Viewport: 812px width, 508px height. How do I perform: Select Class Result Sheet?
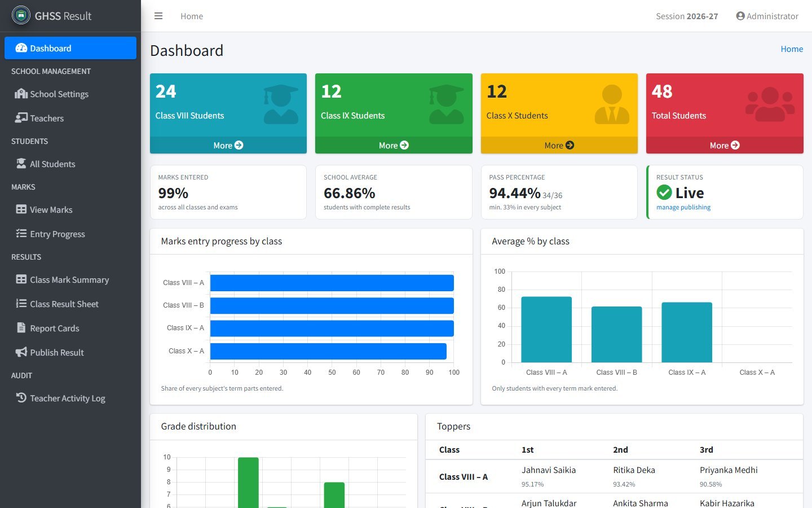coord(70,304)
